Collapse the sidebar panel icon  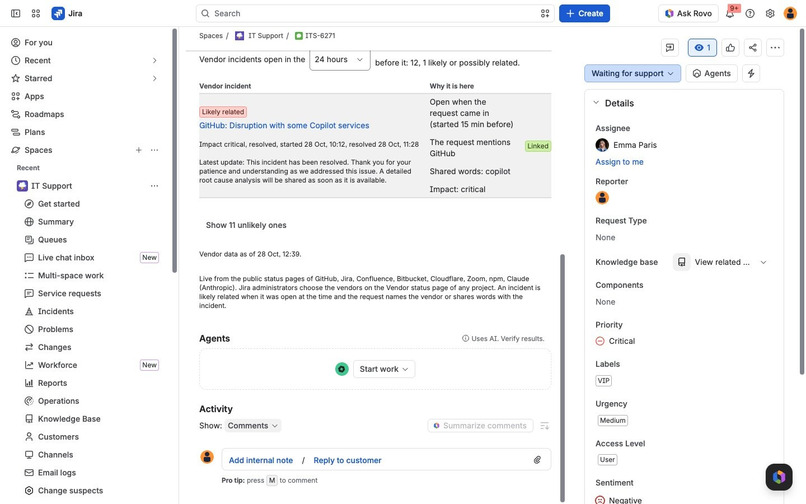tap(15, 13)
